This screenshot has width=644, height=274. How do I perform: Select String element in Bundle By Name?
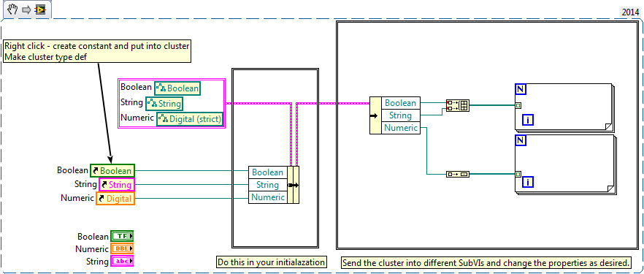pyautogui.click(x=268, y=185)
